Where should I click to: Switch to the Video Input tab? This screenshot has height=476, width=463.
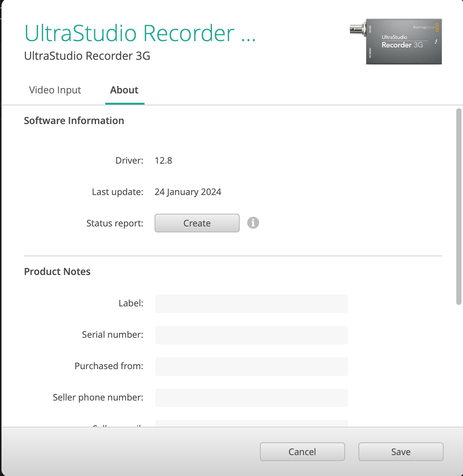click(55, 90)
